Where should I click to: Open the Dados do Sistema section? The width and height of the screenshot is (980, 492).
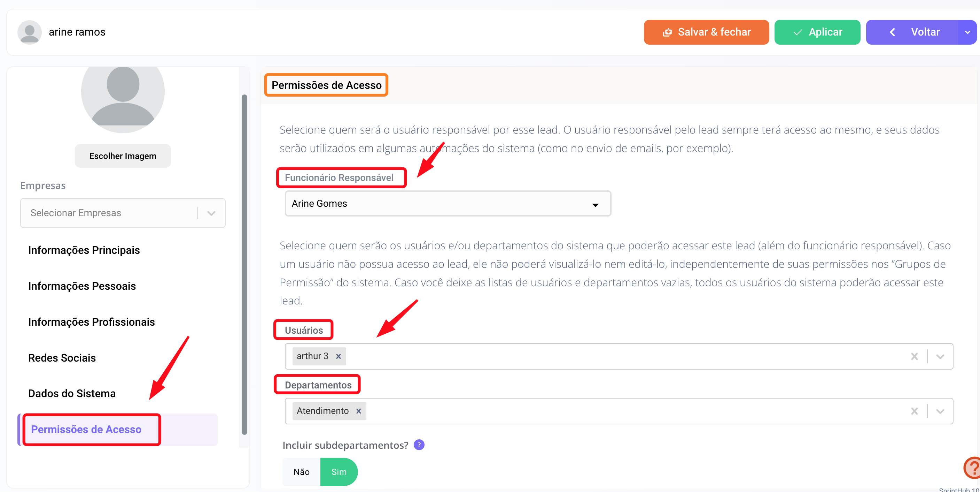click(x=72, y=393)
